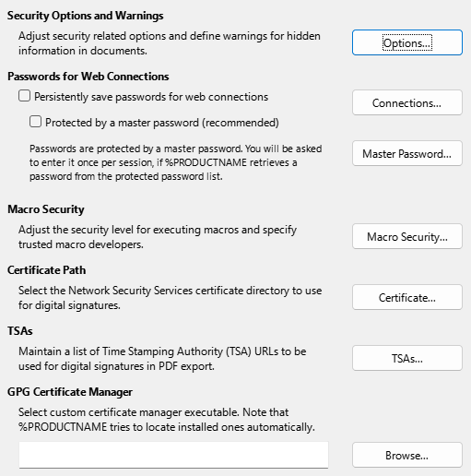
Task: Open the TSAs... button
Action: point(407,358)
